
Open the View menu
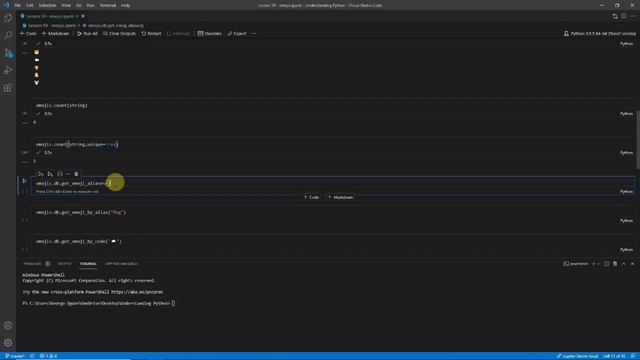(66, 5)
